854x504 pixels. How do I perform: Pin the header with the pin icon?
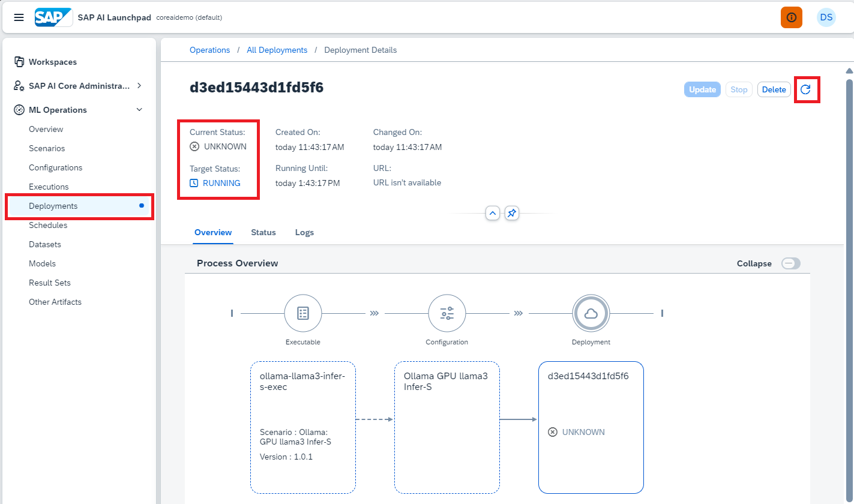pyautogui.click(x=511, y=213)
